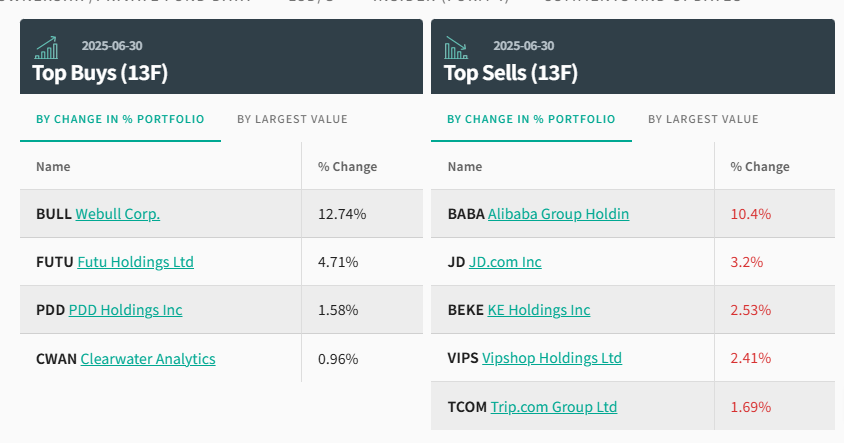The width and height of the screenshot is (844, 443).
Task: Click the JD.com Inc link
Action: coord(505,262)
